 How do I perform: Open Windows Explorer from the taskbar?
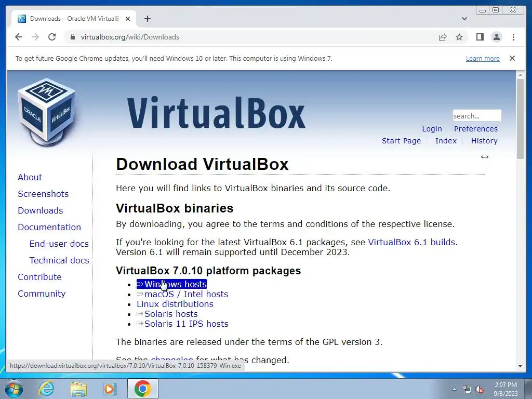pos(78,389)
